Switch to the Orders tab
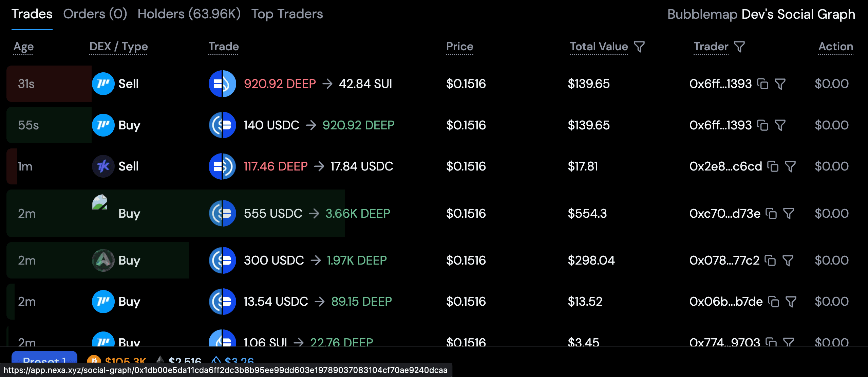This screenshot has height=377, width=868. pyautogui.click(x=95, y=14)
